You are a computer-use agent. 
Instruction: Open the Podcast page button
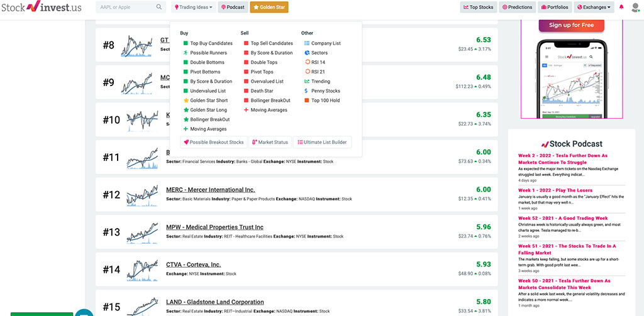pyautogui.click(x=232, y=8)
